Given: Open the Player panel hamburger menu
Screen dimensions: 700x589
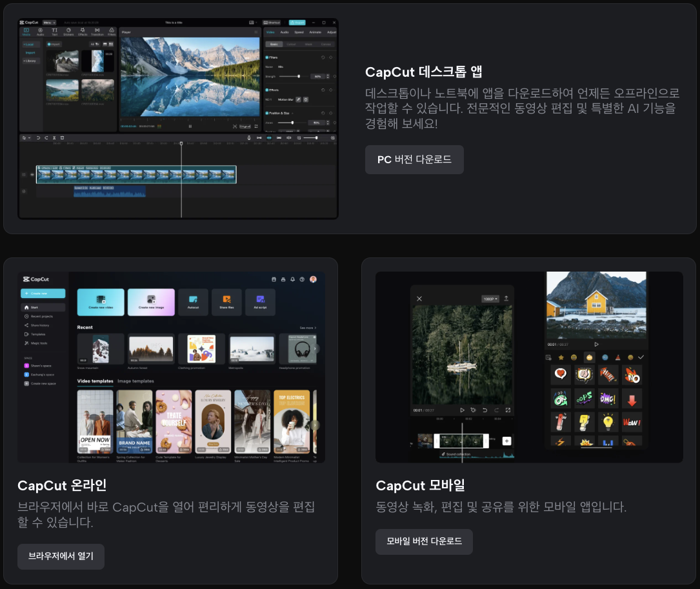Looking at the screenshot, I should coord(256,32).
